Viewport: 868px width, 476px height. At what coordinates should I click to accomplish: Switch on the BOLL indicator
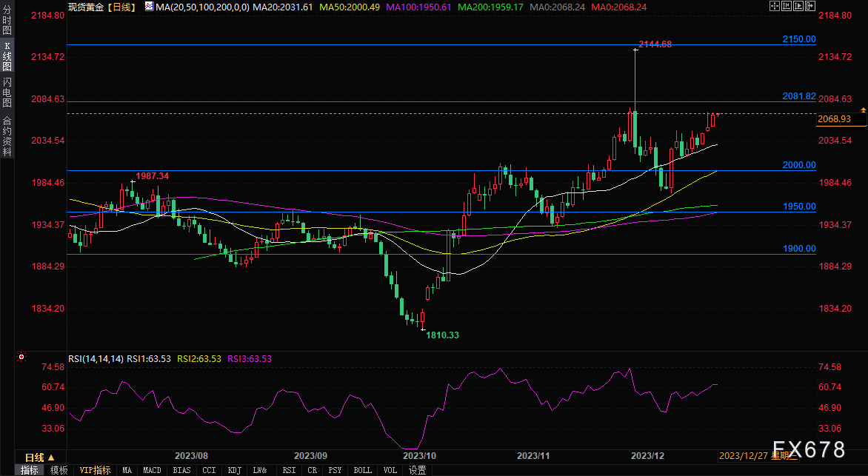(x=362, y=470)
